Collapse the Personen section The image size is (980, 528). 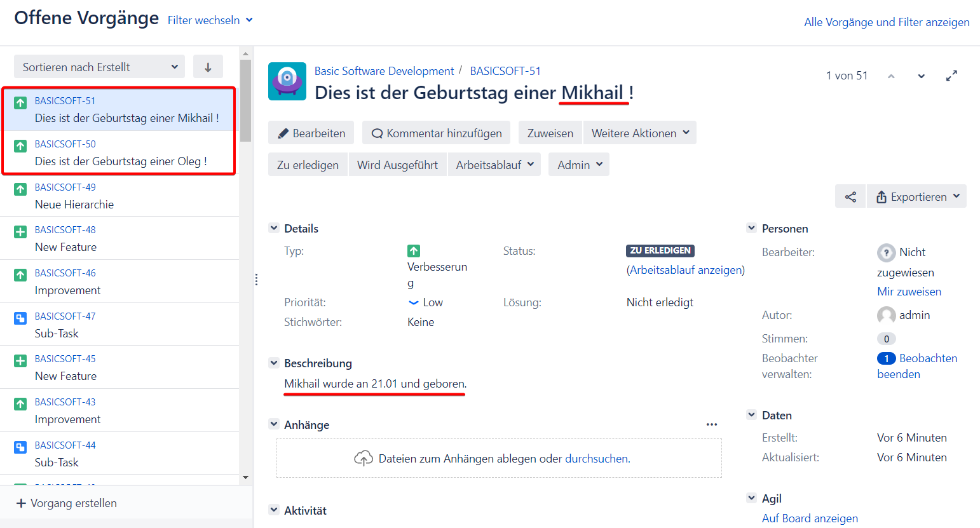[751, 228]
